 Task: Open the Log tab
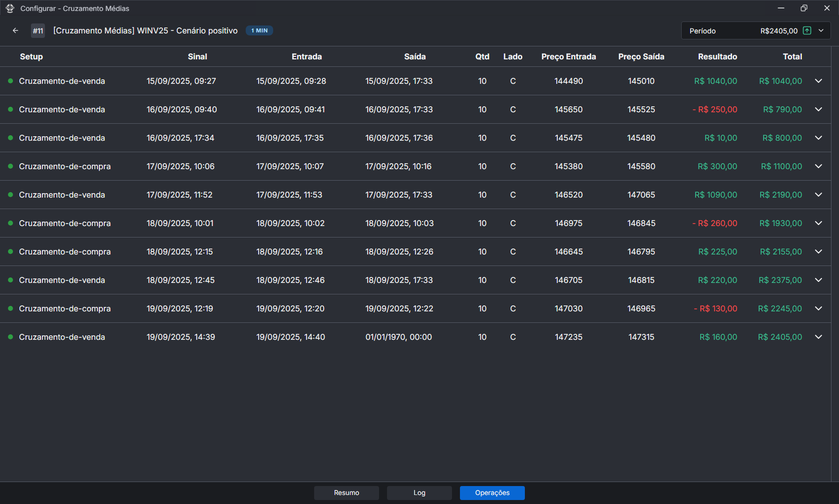click(x=419, y=493)
